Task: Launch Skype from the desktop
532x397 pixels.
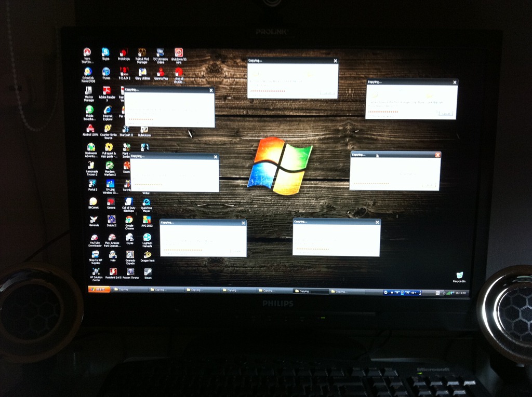Action: tap(105, 54)
